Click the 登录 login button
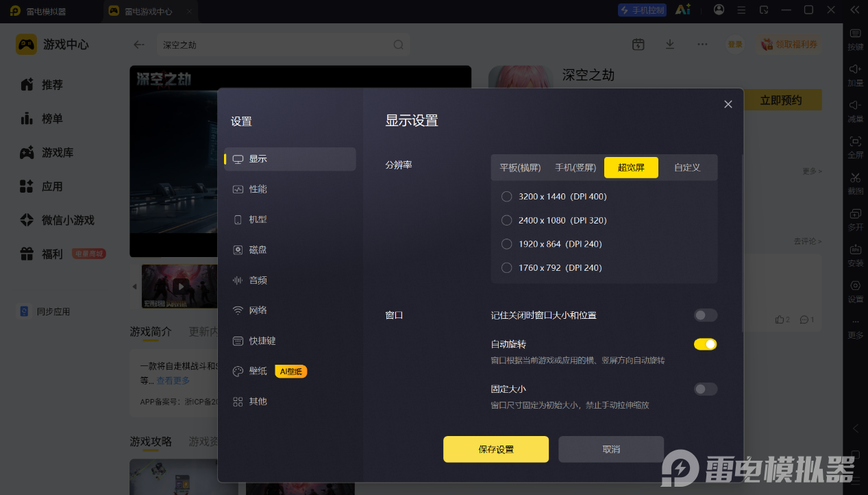 coord(735,45)
